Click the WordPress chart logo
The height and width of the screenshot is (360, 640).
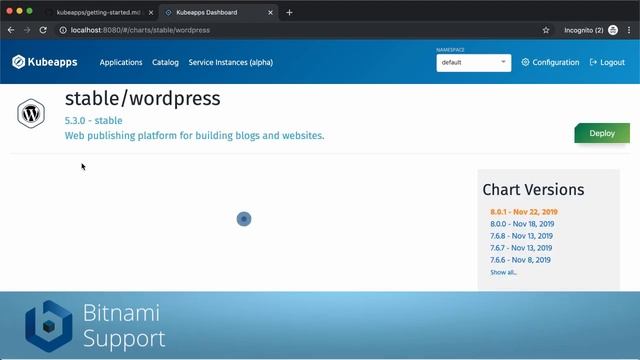click(31, 113)
